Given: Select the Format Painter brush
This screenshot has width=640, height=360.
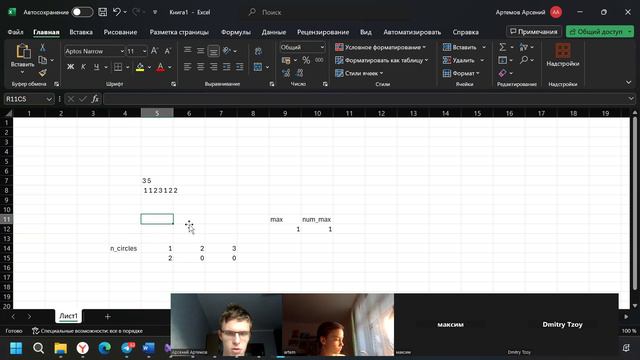Looking at the screenshot, I should pos(42,73).
